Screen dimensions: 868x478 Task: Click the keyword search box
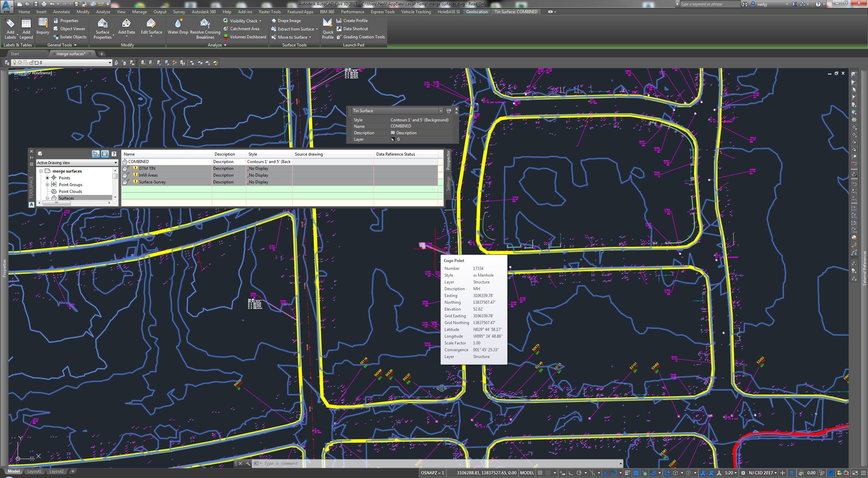710,4
